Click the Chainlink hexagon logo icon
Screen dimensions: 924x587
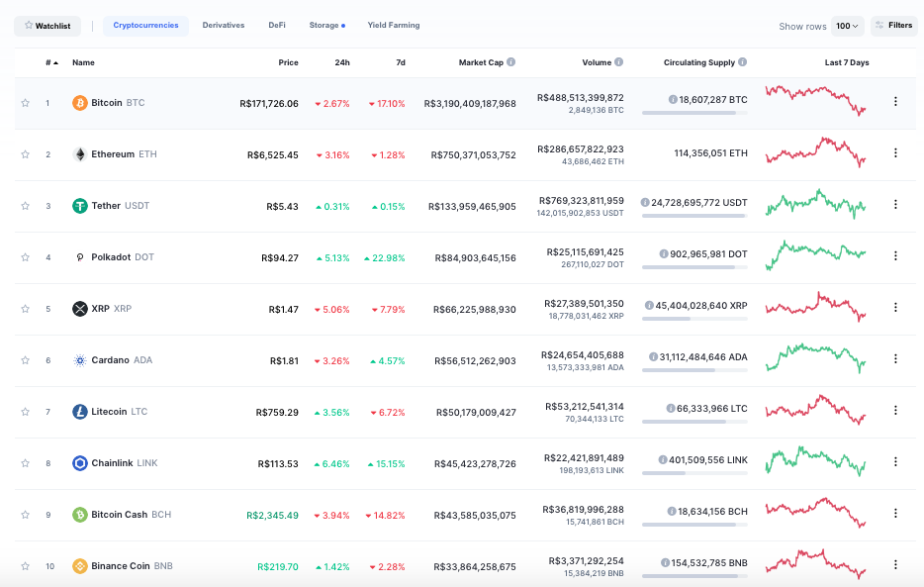click(79, 463)
